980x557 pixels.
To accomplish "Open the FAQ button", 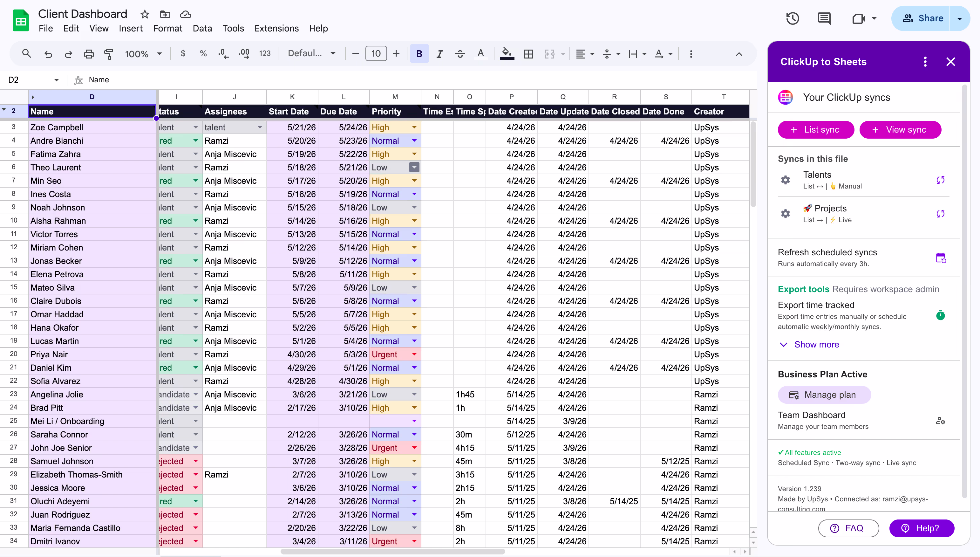I will [x=848, y=528].
